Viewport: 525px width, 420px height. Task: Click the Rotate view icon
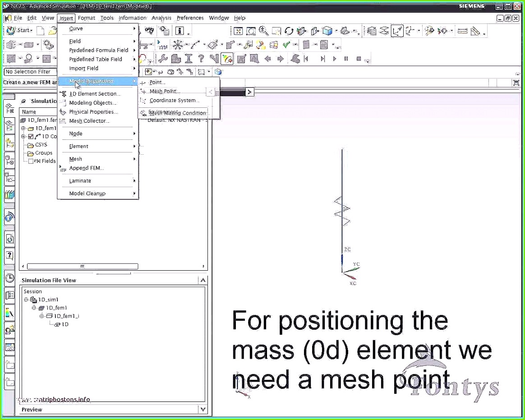pyautogui.click(x=289, y=31)
